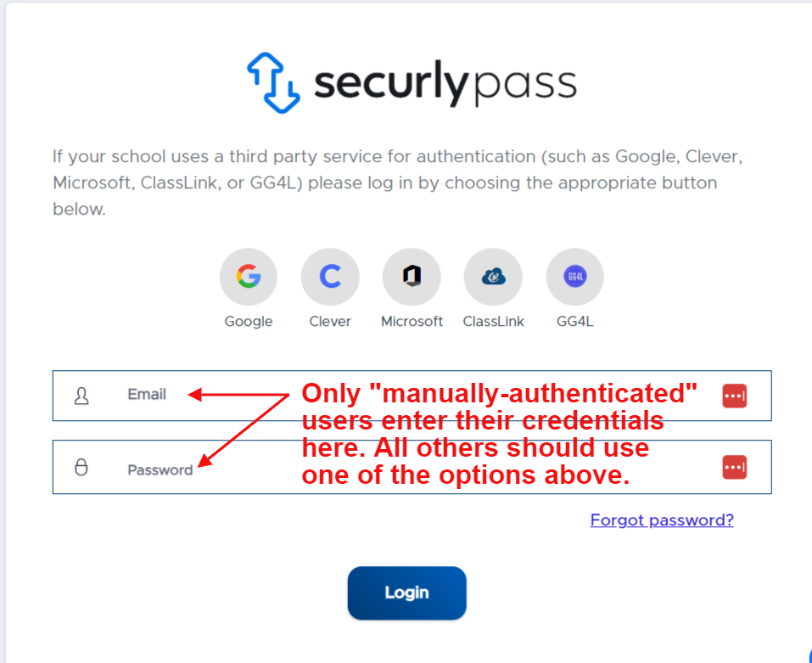Click the user silhouette icon beside Email
The image size is (812, 663).
pyautogui.click(x=81, y=396)
